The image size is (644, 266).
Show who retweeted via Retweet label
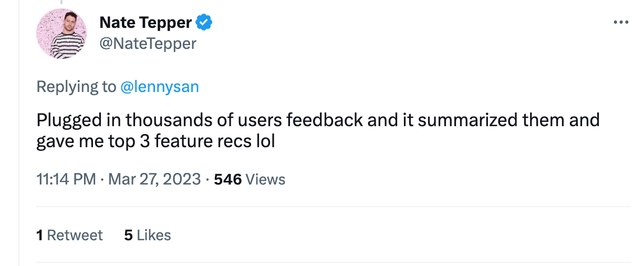click(75, 235)
